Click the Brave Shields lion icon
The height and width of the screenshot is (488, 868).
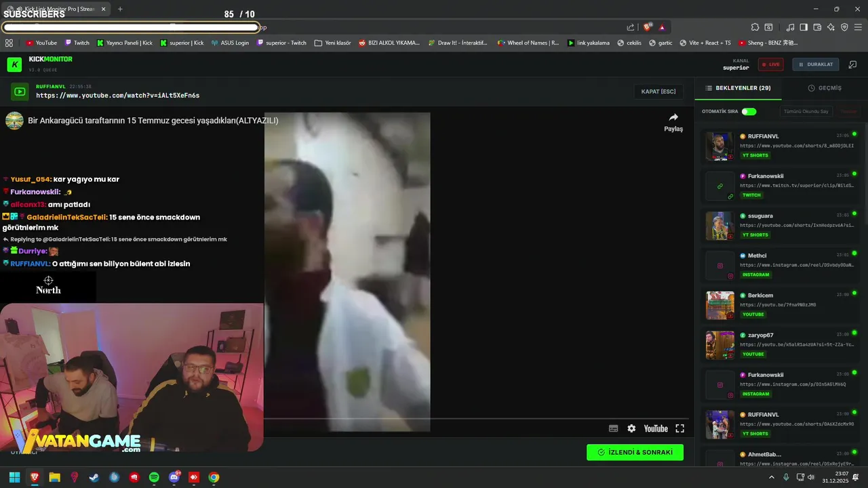(x=648, y=27)
